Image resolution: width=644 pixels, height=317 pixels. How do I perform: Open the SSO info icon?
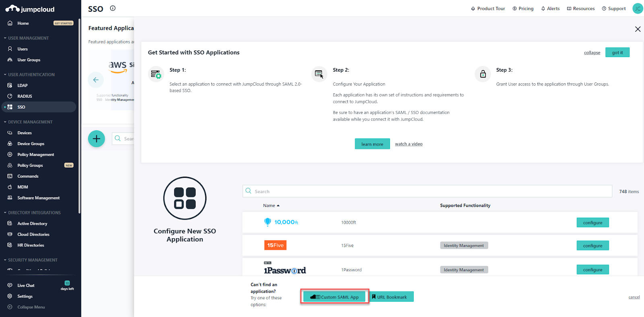[113, 8]
